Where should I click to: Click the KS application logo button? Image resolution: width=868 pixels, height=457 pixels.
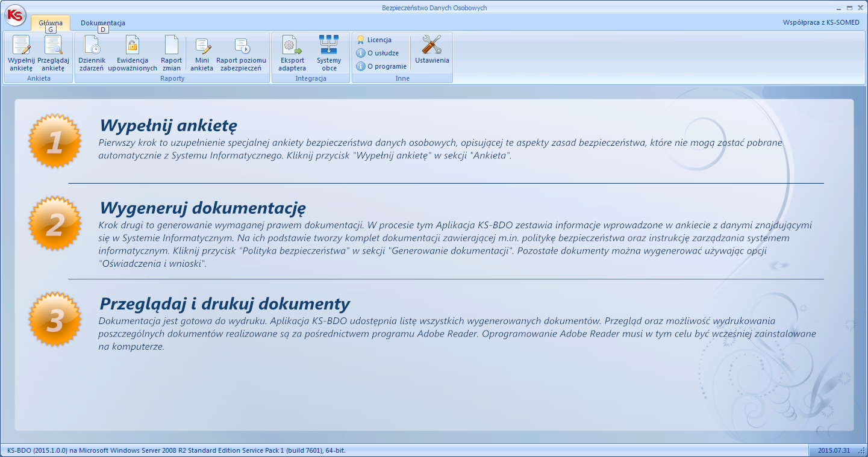click(x=14, y=14)
